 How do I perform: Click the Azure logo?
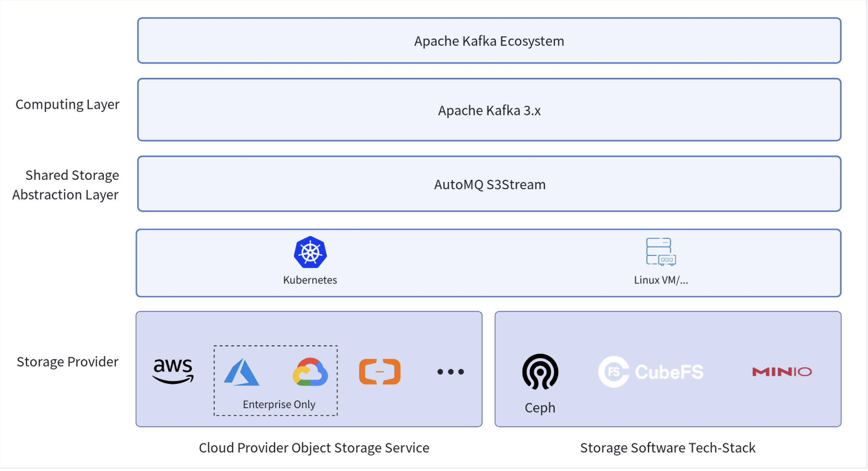(x=242, y=372)
